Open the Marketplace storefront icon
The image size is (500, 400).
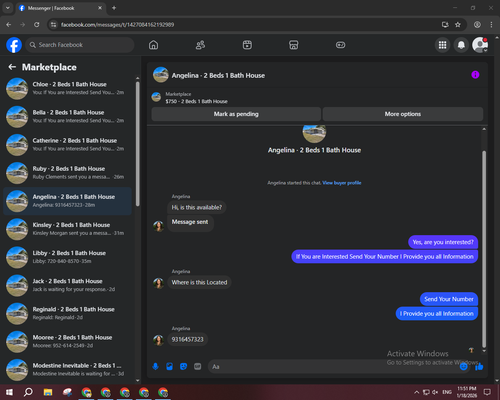tap(294, 45)
